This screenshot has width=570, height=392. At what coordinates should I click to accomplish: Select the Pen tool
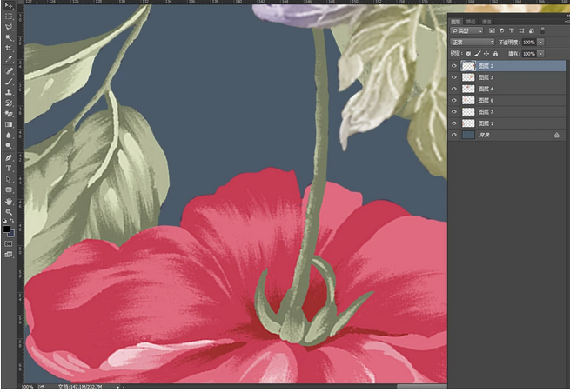tap(9, 157)
